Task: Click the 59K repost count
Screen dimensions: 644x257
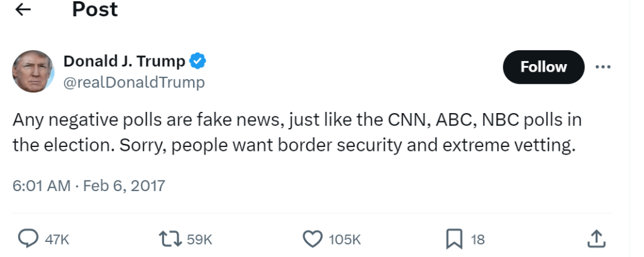Action: tap(200, 239)
